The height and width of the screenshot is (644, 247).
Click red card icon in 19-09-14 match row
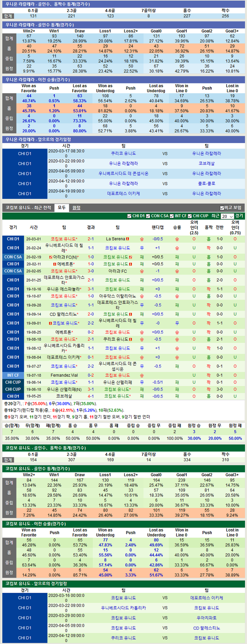(131, 314)
